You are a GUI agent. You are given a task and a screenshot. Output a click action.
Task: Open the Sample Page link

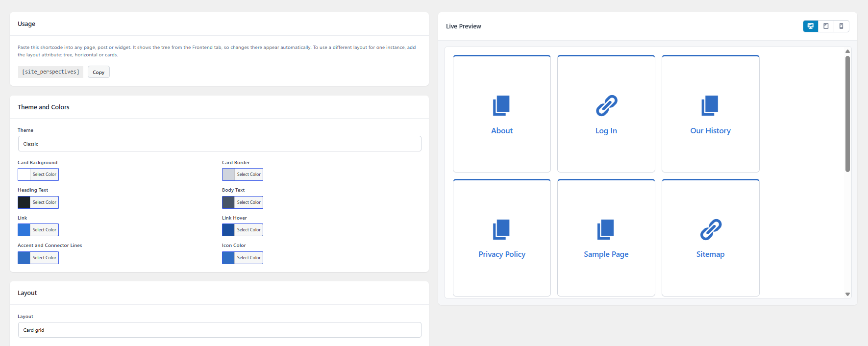point(606,254)
